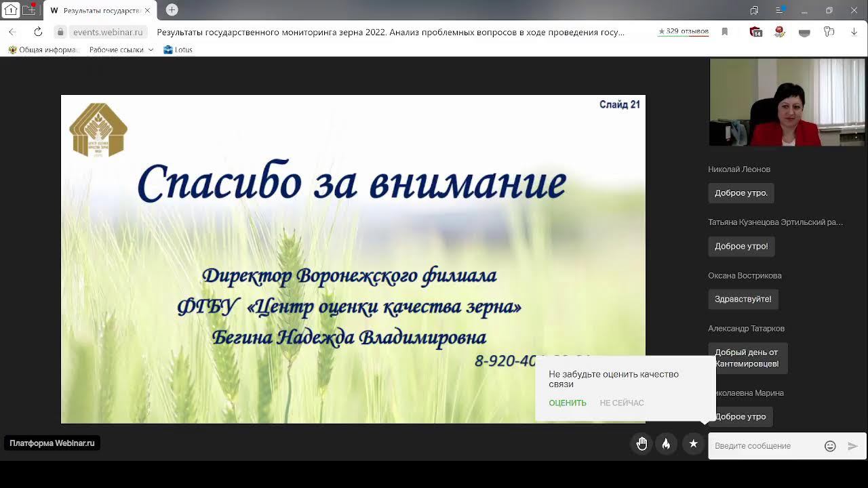Open the 329 отзывов site reviews

point(683,32)
